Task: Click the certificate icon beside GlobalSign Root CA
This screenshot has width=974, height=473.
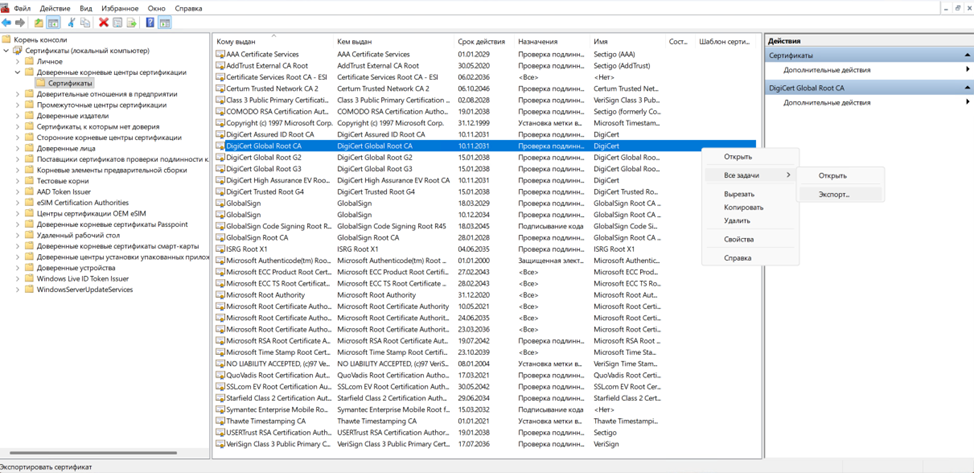Action: (x=220, y=237)
